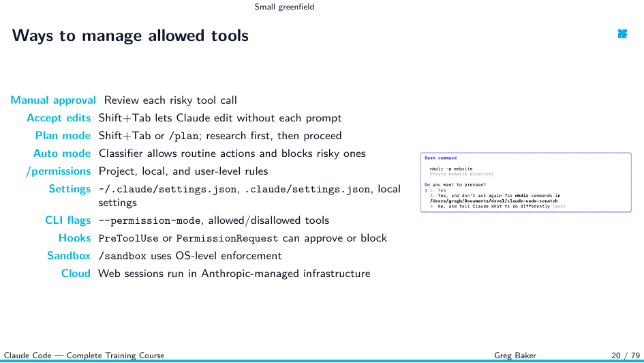Click 'Shift+Tab or /plan; research first' line
This screenshot has height=363, width=644.
[220, 136]
